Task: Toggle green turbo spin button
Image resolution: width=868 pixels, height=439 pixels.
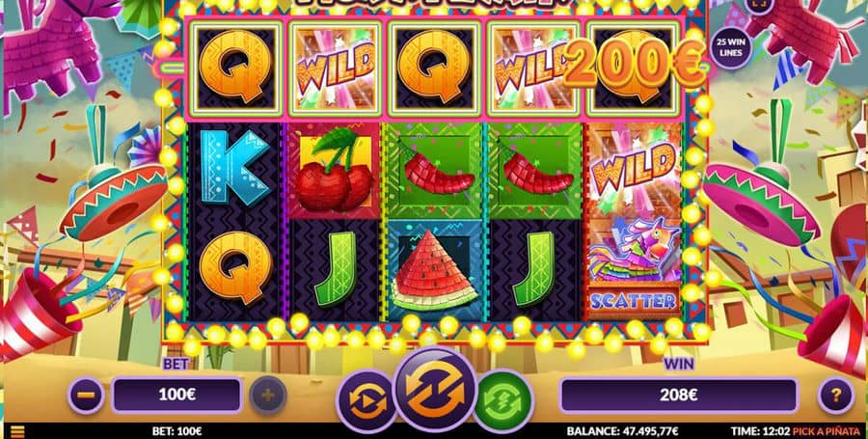Action: pyautogui.click(x=503, y=400)
